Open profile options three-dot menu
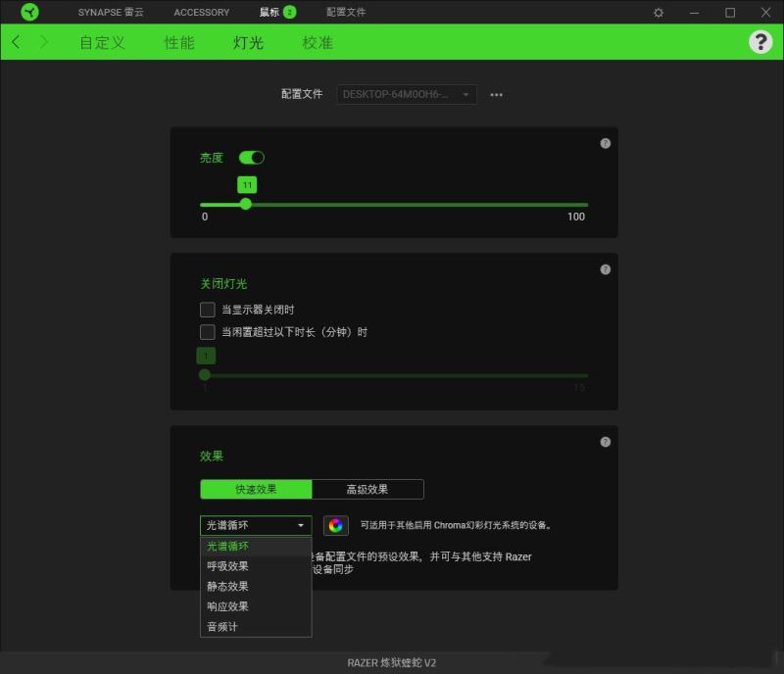Viewport: 784px width, 674px height. (496, 94)
